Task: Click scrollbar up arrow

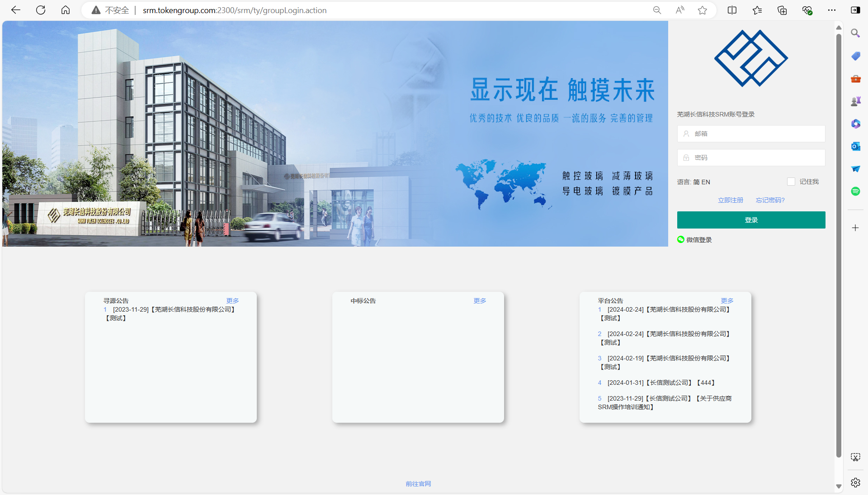Action: [x=839, y=28]
